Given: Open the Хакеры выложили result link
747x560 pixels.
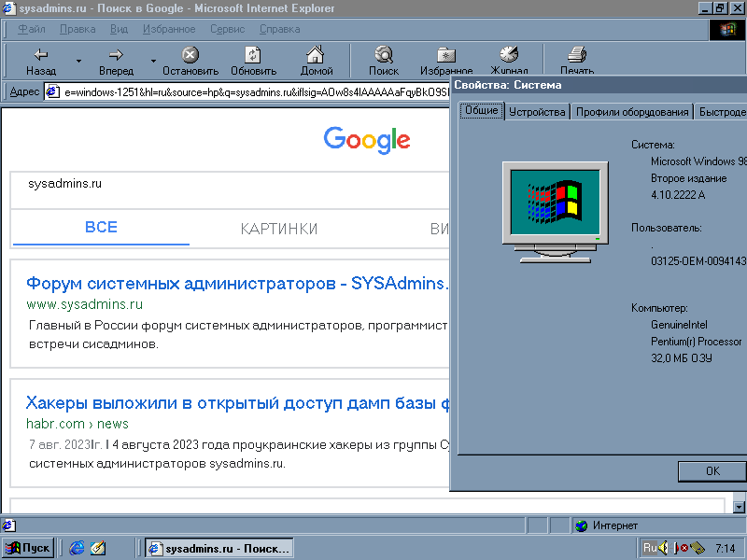Looking at the screenshot, I should pos(237,403).
